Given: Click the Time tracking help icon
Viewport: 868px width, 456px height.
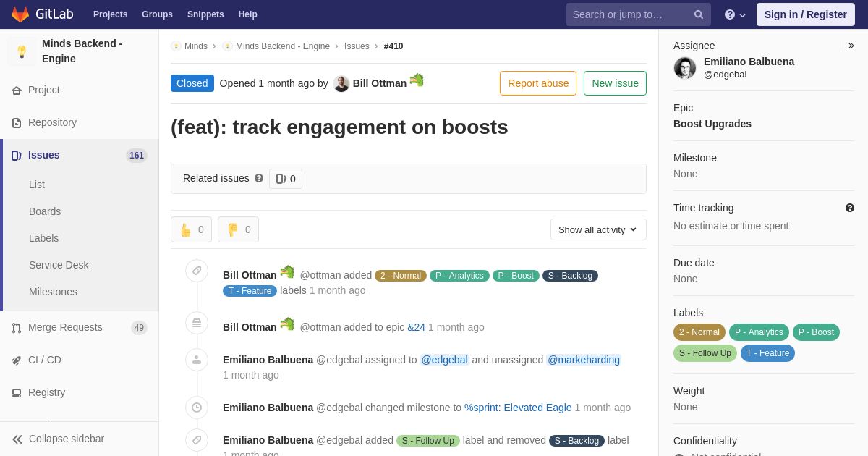Looking at the screenshot, I should (850, 208).
